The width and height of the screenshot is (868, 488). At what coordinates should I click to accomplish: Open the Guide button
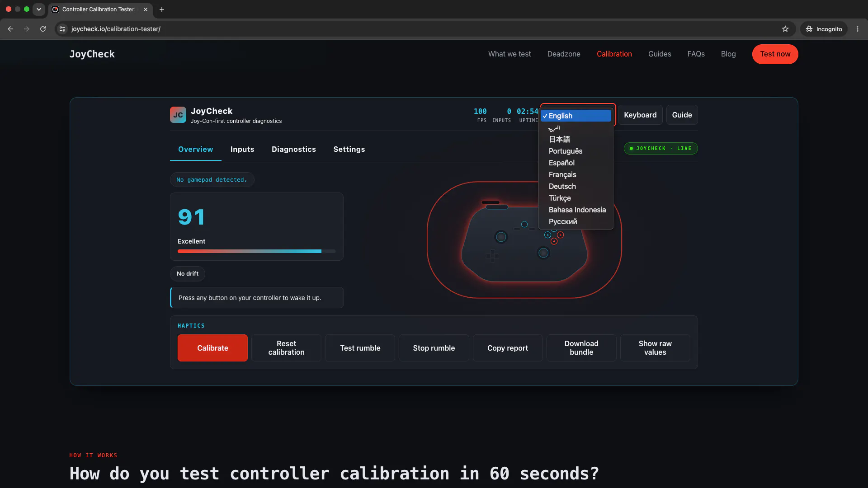click(x=682, y=115)
